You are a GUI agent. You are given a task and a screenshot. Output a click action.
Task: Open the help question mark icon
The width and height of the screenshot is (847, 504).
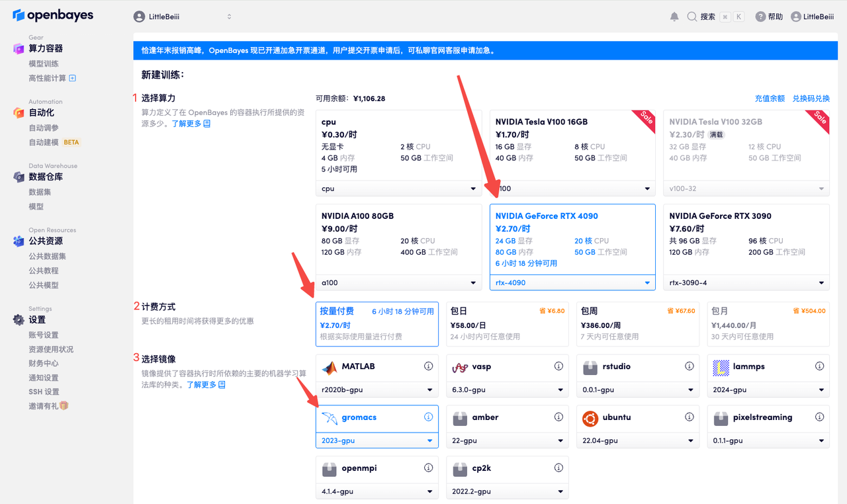pos(760,17)
